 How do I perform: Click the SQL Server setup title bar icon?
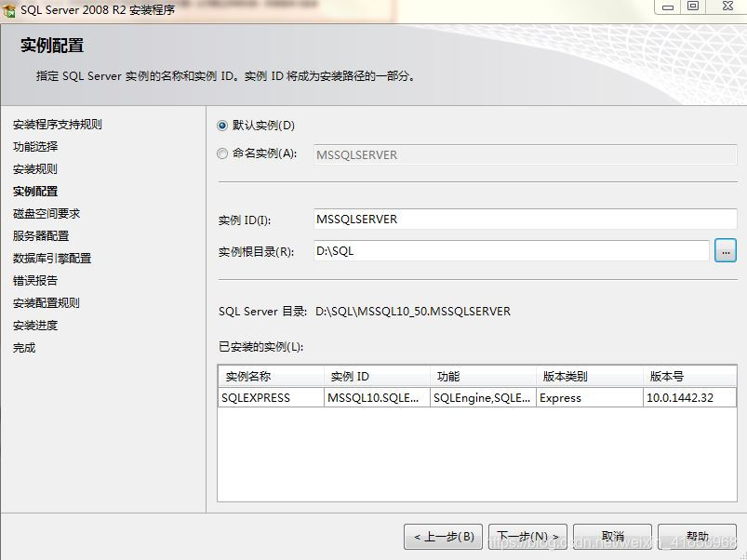coord(9,9)
